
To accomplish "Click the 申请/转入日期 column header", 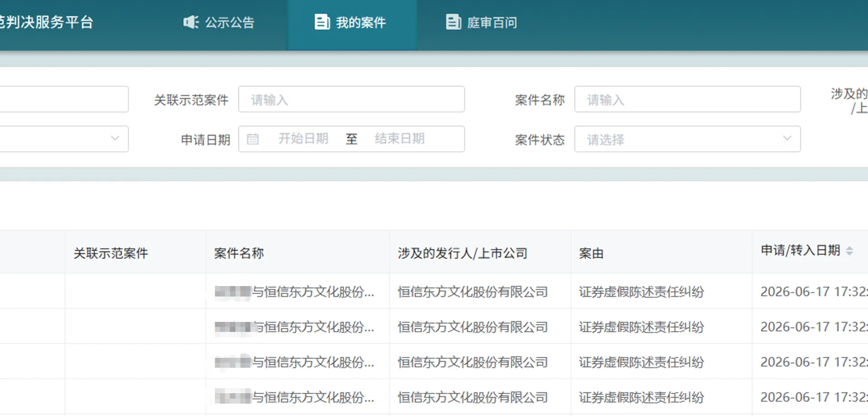I will (x=800, y=250).
